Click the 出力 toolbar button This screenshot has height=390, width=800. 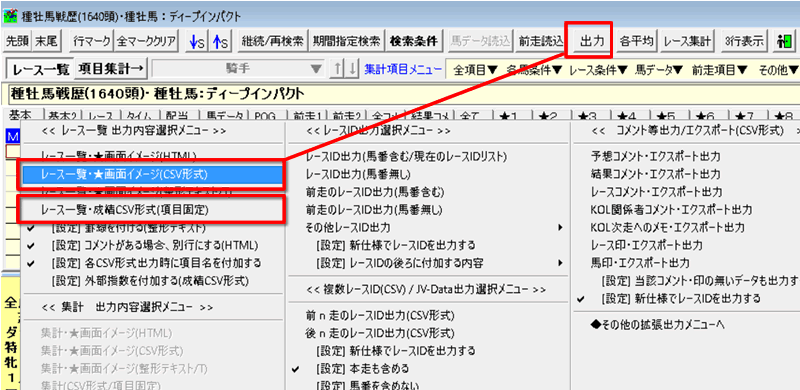tap(592, 41)
